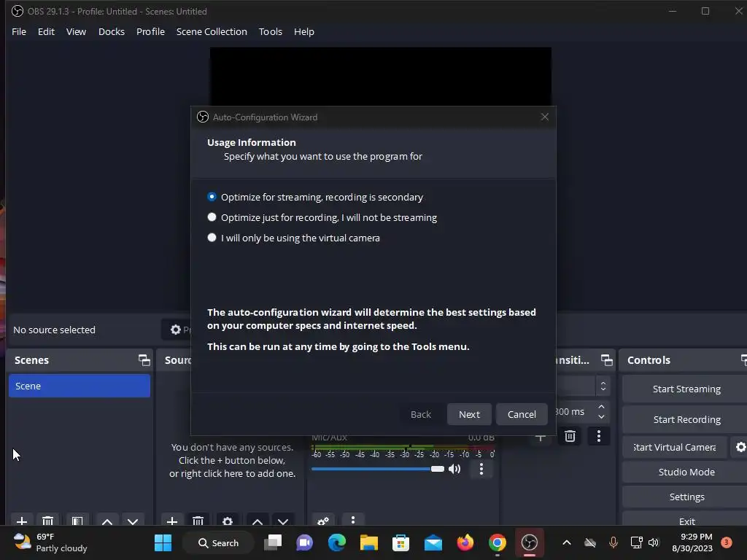Open the Edit menu
Viewport: 747px width, 560px height.
(46, 31)
